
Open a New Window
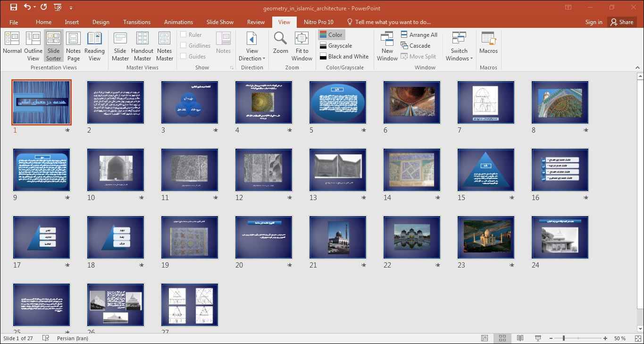pos(387,45)
